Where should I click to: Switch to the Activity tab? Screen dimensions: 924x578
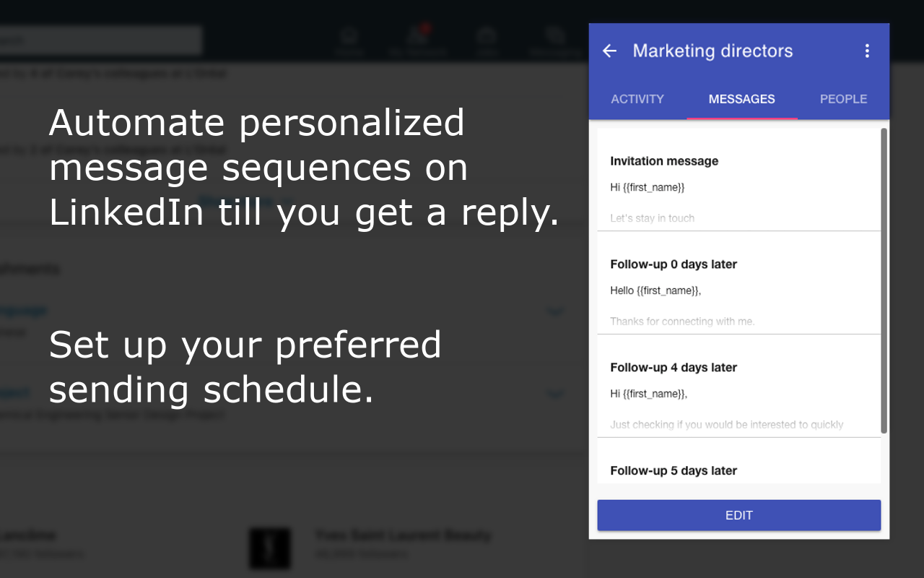637,99
